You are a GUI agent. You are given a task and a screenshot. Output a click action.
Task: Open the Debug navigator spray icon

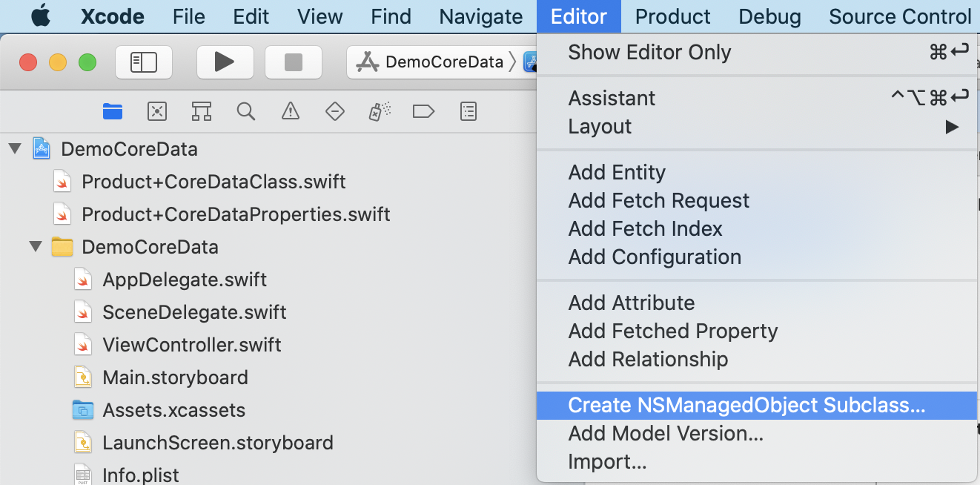pyautogui.click(x=380, y=112)
